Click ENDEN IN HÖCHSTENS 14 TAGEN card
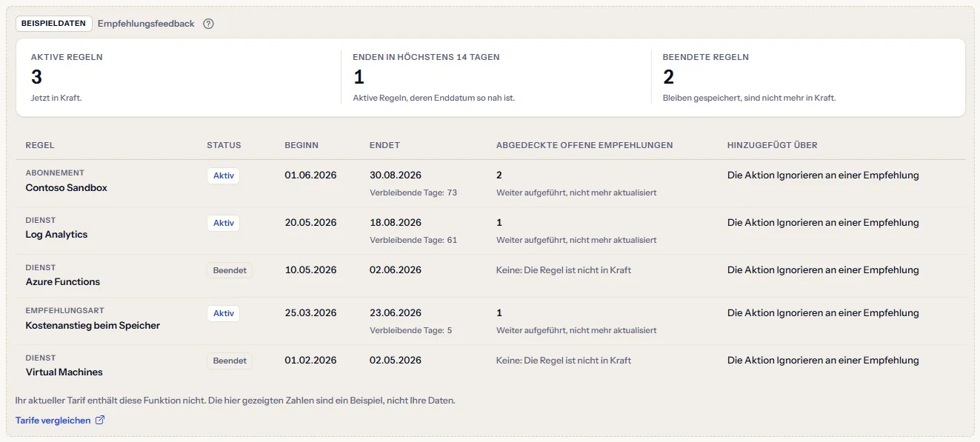This screenshot has width=980, height=442. click(x=496, y=77)
